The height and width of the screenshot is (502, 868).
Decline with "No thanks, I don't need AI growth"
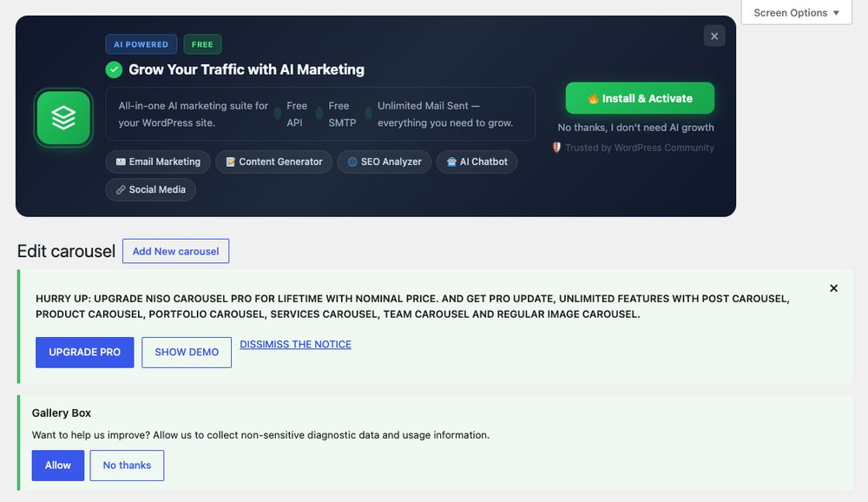point(635,128)
